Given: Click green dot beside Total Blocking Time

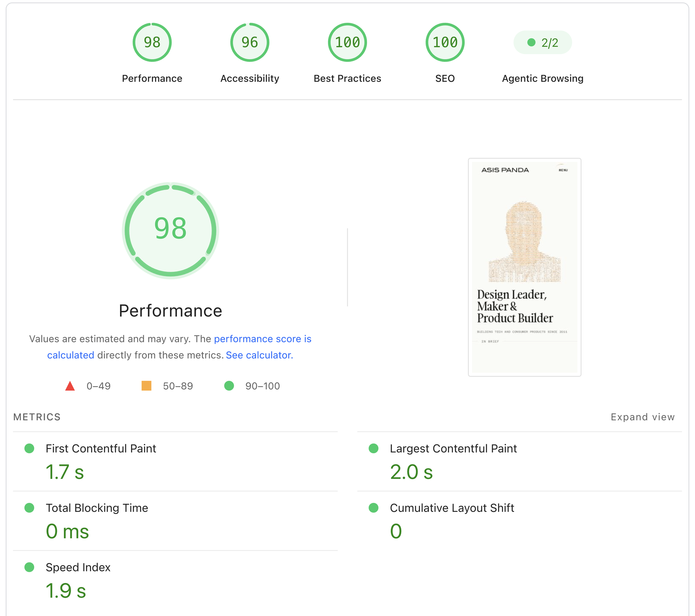Looking at the screenshot, I should (x=29, y=508).
